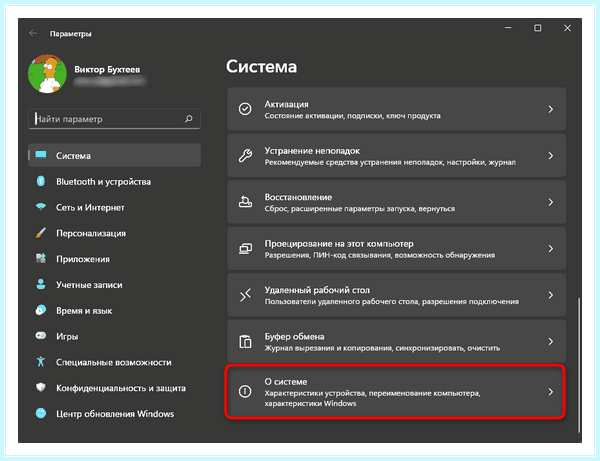
Task: Open Сеть и Интернет section
Action: (114, 207)
